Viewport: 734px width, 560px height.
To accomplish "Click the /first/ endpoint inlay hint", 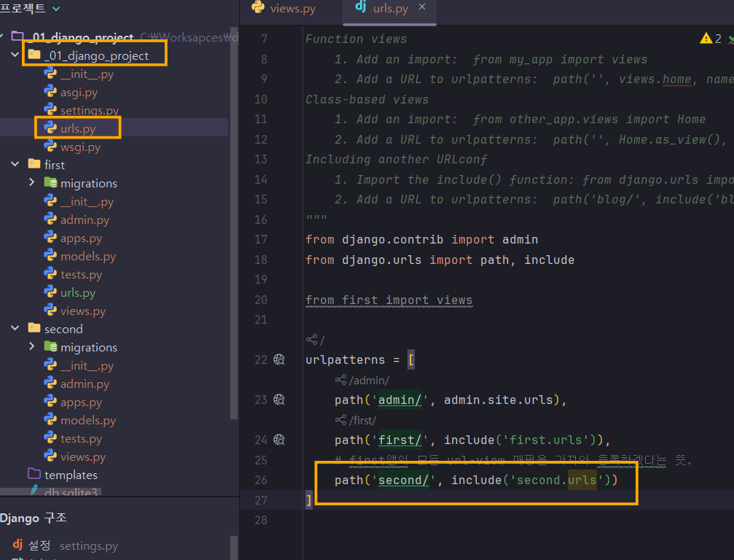I will (356, 421).
